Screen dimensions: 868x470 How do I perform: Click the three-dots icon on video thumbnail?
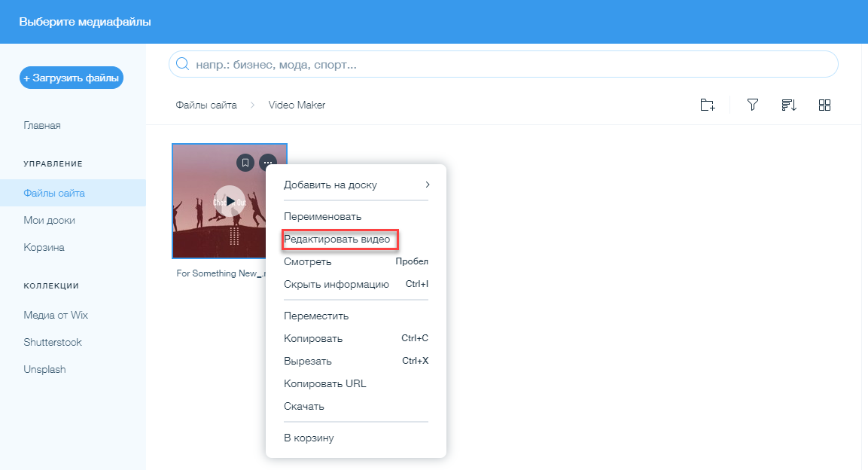coord(268,163)
